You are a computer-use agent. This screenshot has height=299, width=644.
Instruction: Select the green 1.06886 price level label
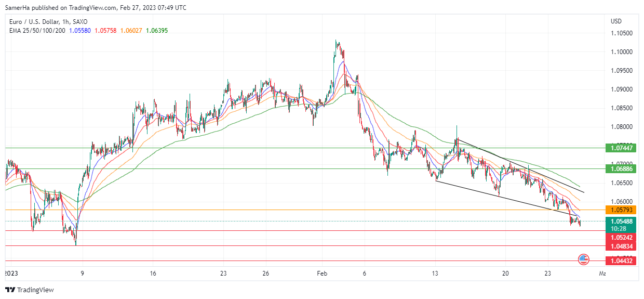621,169
